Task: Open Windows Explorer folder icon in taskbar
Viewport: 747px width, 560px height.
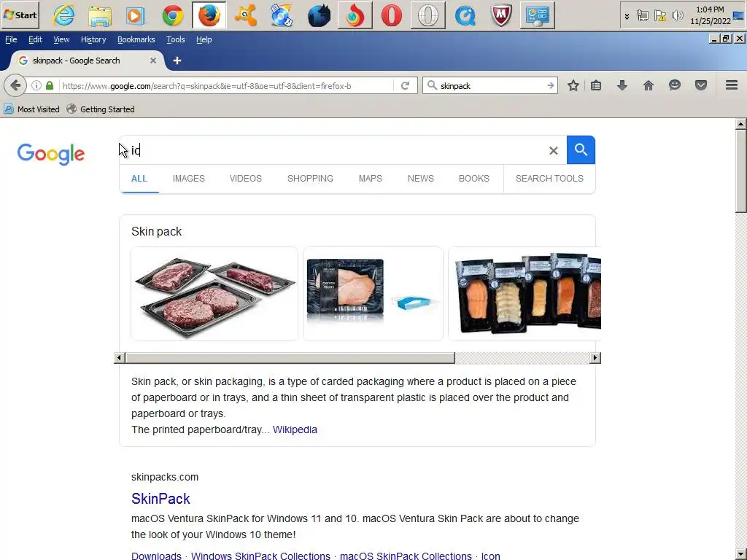Action: pyautogui.click(x=100, y=15)
